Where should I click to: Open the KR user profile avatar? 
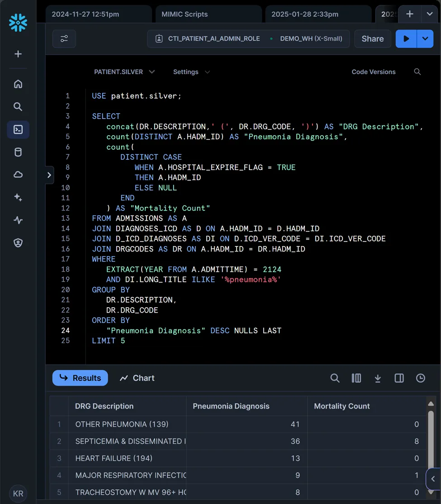(x=18, y=494)
